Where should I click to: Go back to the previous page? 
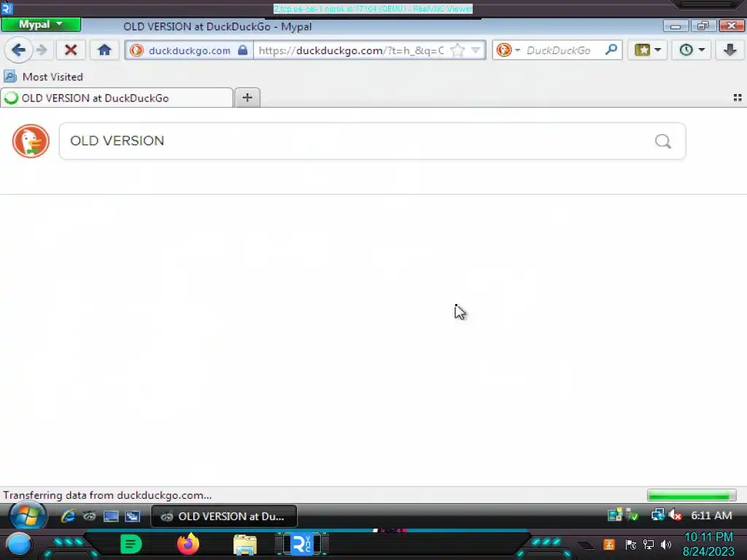(x=18, y=50)
